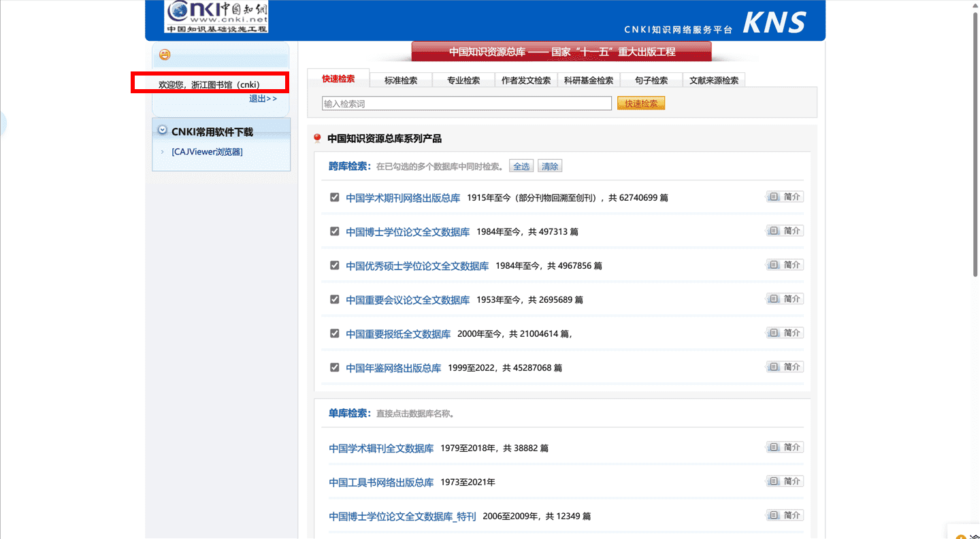Viewport: 980px width, 539px height.
Task: Uncheck 中国优秀硕士学位论文全文数据库 checkbox
Action: coord(334,265)
